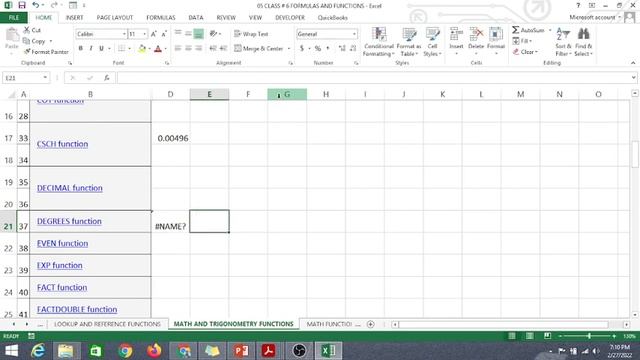Toggle Italic formatting
Viewport: 640px width, 360px height.
(91, 49)
